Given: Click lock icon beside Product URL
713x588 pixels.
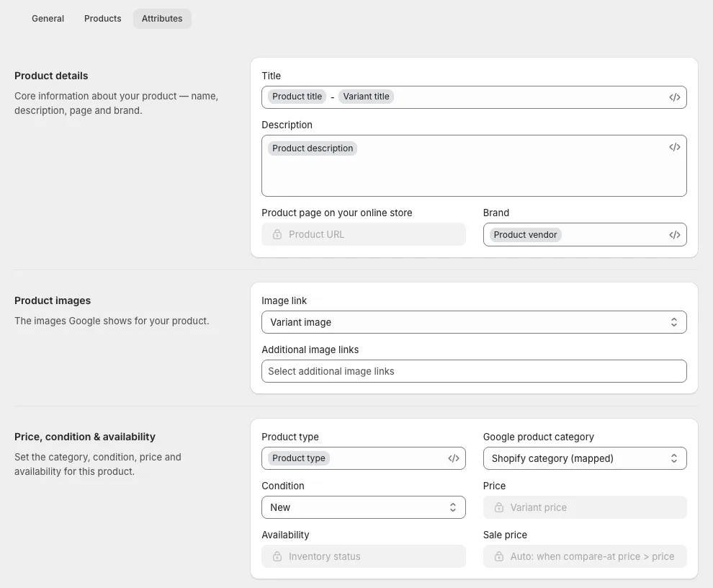Looking at the screenshot, I should [x=277, y=234].
